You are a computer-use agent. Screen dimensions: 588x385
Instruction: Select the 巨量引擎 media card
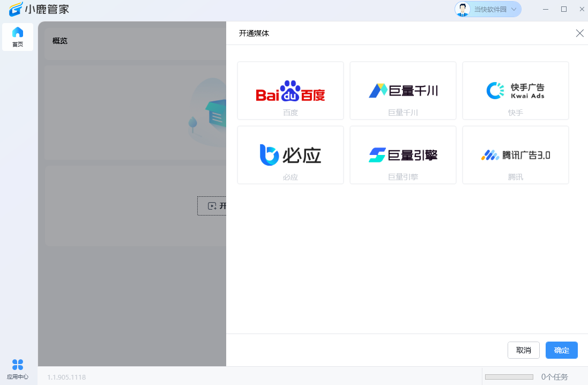403,155
